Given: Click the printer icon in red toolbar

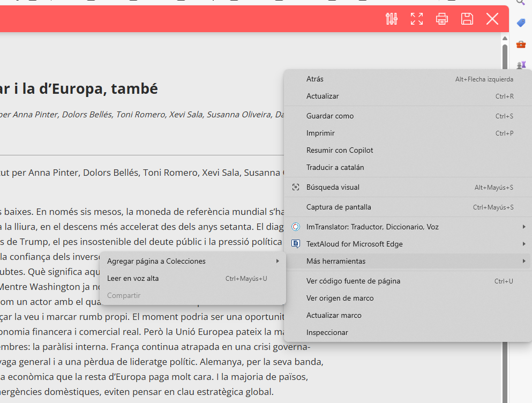Looking at the screenshot, I should [442, 19].
